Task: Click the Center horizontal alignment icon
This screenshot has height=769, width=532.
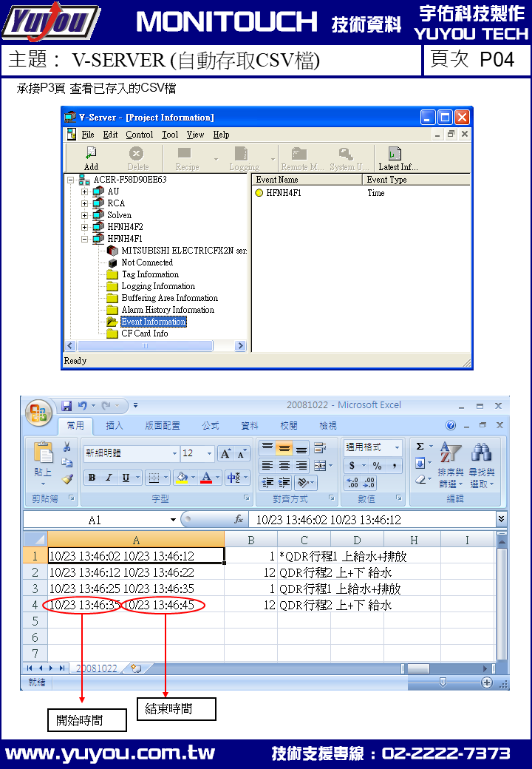Action: 284,465
